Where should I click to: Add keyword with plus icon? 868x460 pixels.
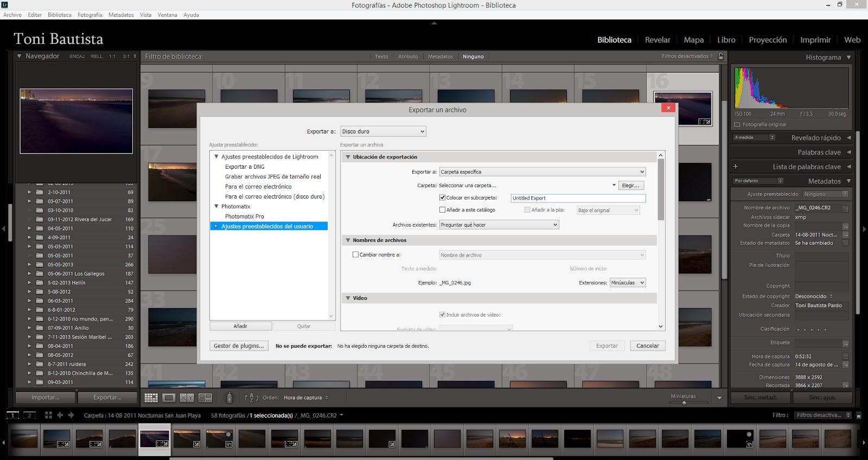(x=736, y=167)
